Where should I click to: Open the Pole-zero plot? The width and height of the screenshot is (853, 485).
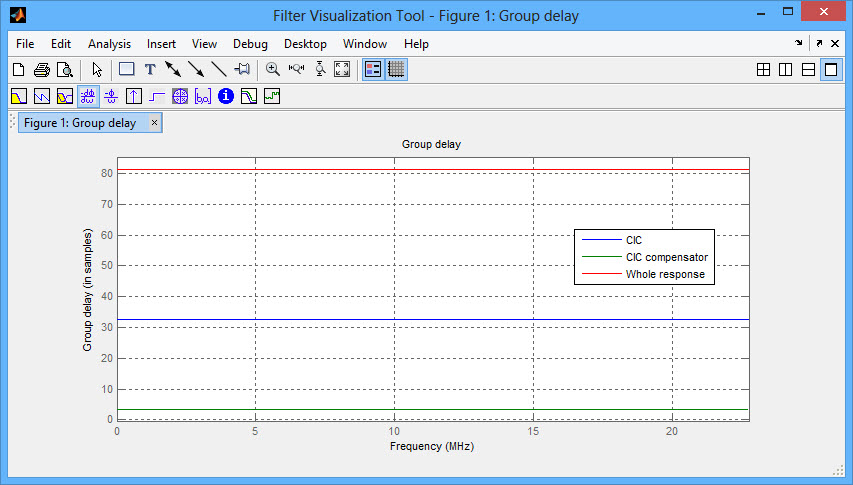180,97
